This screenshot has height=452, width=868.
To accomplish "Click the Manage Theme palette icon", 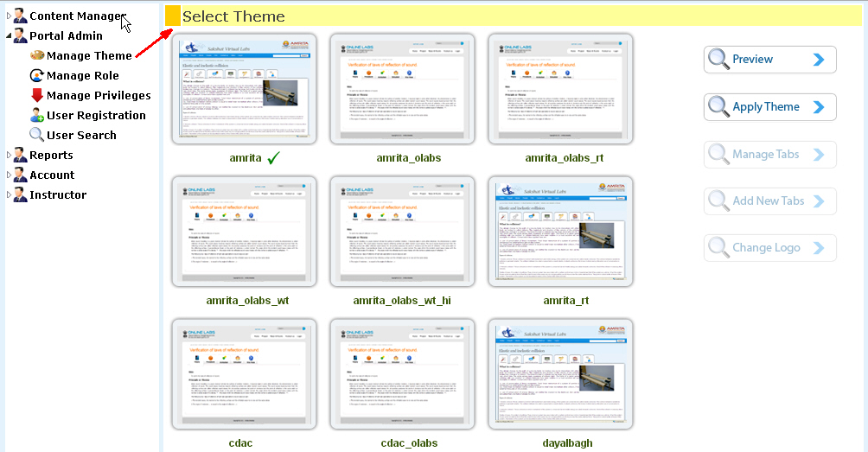I will (37, 55).
